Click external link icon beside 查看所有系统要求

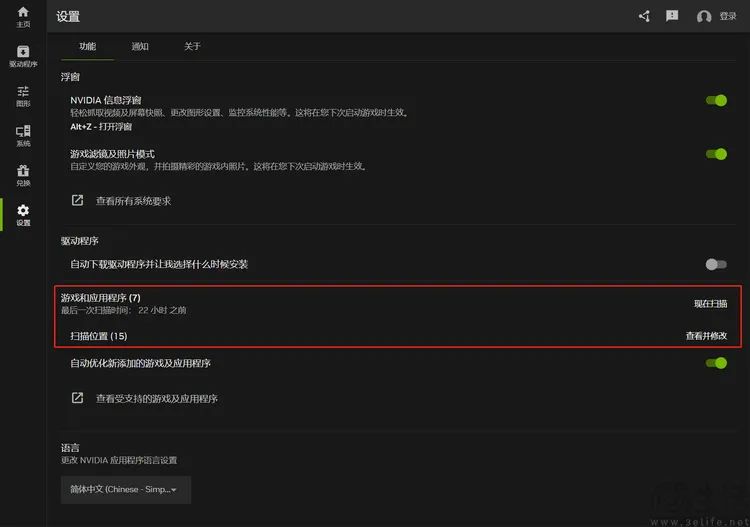pyautogui.click(x=77, y=201)
